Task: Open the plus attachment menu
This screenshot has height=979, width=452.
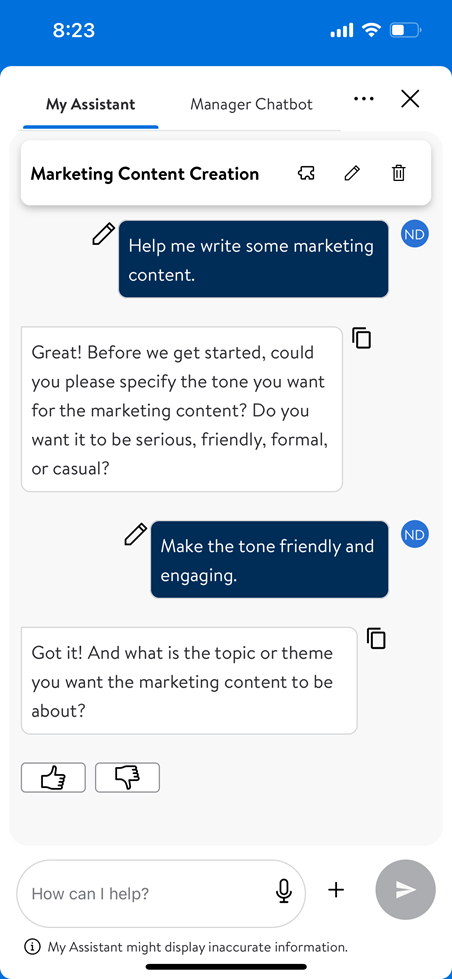Action: [336, 890]
